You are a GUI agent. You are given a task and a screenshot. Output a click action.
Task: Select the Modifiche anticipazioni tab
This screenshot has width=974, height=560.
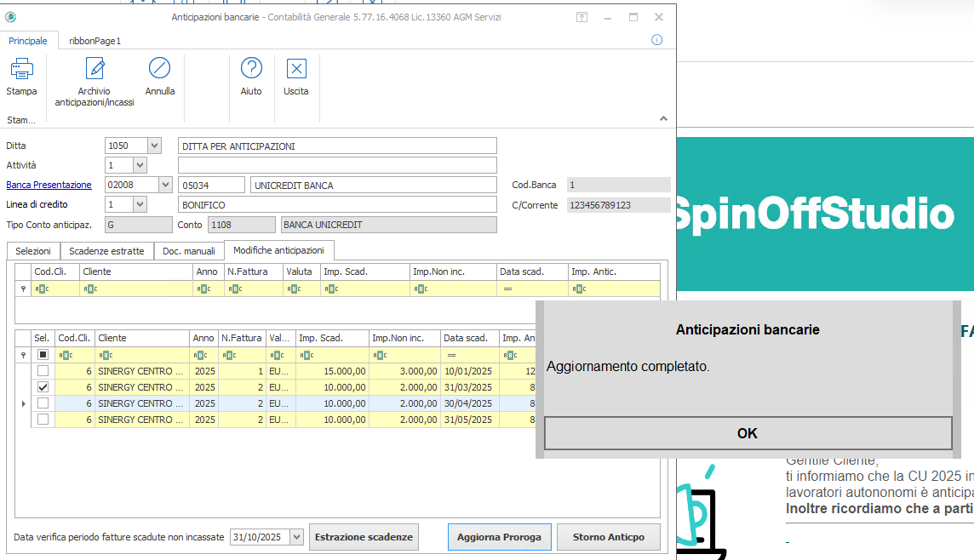point(279,250)
